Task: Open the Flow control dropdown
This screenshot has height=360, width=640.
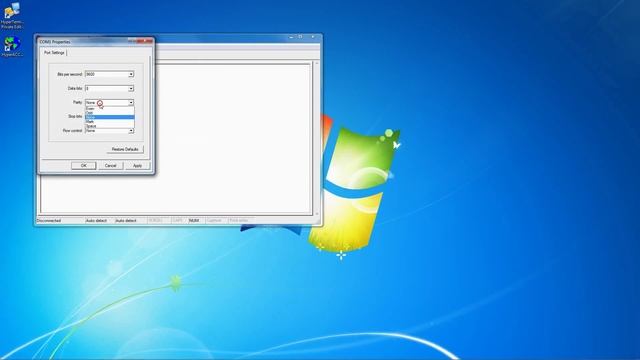Action: 109,131
